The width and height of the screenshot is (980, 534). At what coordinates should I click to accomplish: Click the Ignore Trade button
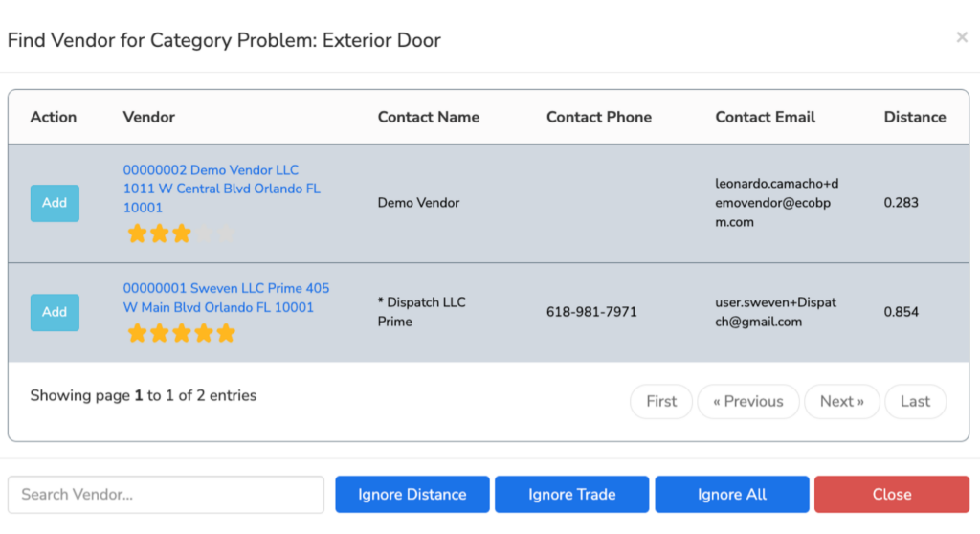tap(572, 495)
